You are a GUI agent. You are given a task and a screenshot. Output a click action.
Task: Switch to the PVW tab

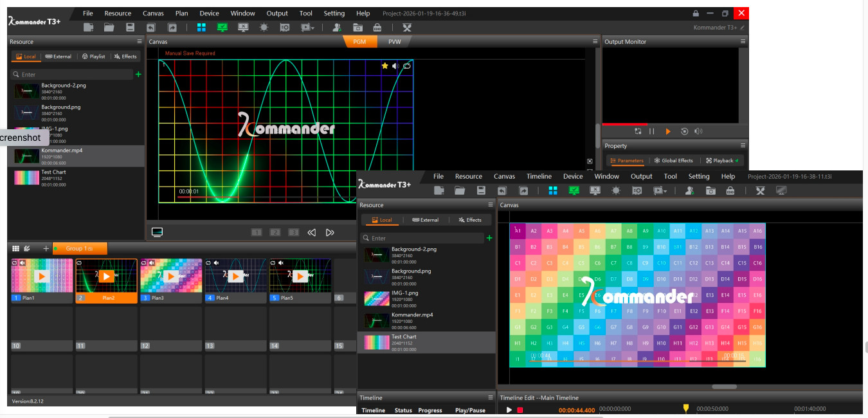click(394, 42)
